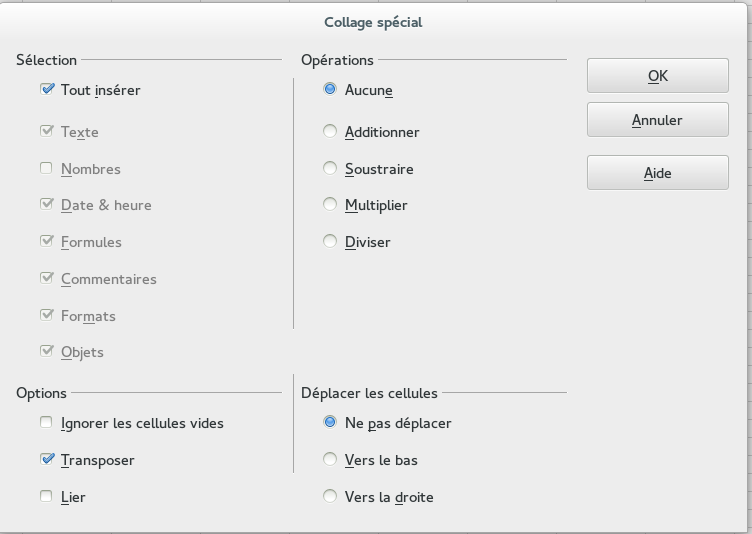Select the Additionner operation

331,131
